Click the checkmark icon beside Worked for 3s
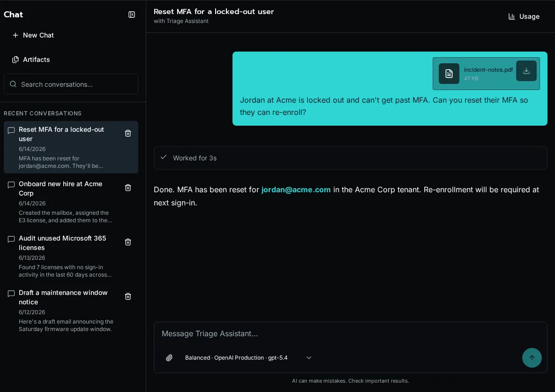555x392 pixels. click(x=164, y=157)
